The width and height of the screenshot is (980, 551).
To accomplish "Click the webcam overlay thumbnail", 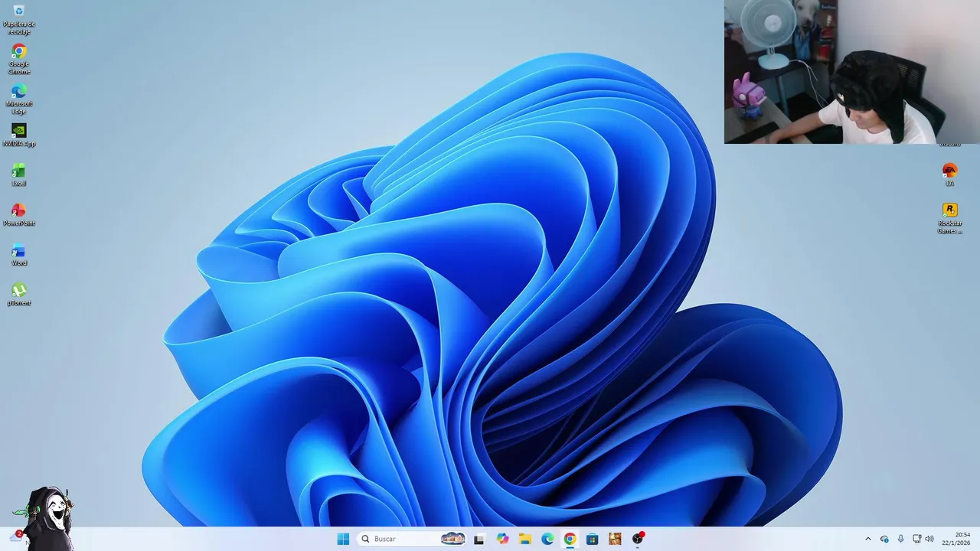I will pos(852,72).
